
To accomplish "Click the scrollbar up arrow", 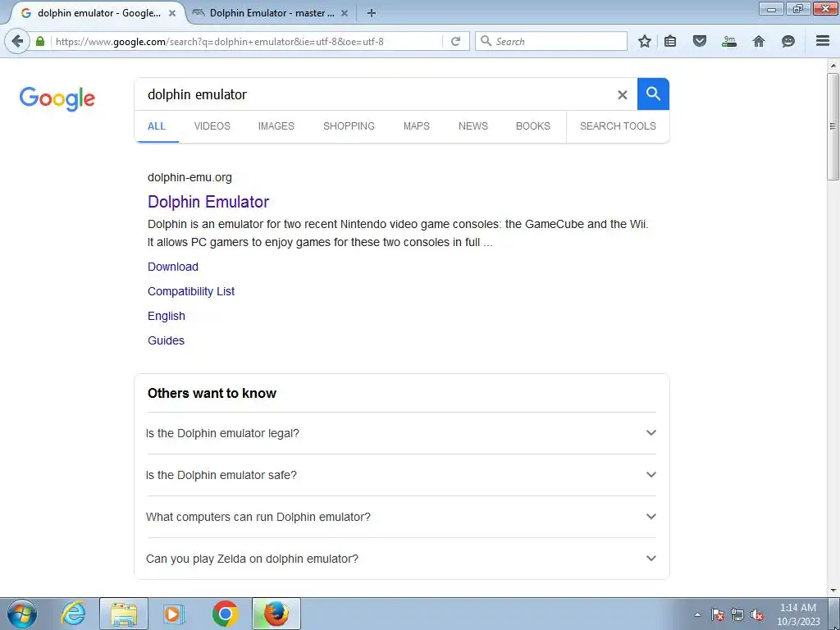I will click(833, 66).
